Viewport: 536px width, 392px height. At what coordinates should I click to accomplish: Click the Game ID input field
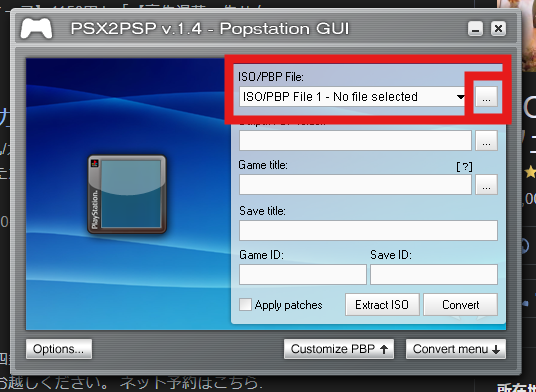click(303, 274)
